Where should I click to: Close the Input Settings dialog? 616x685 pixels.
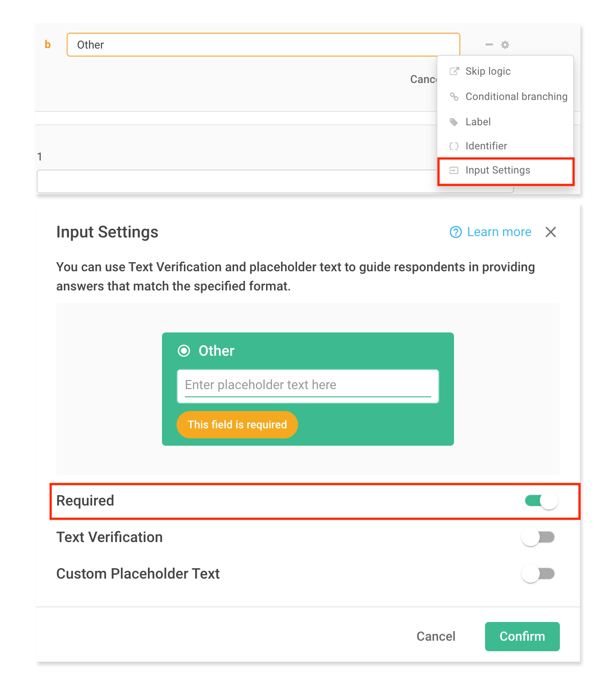pos(551,232)
